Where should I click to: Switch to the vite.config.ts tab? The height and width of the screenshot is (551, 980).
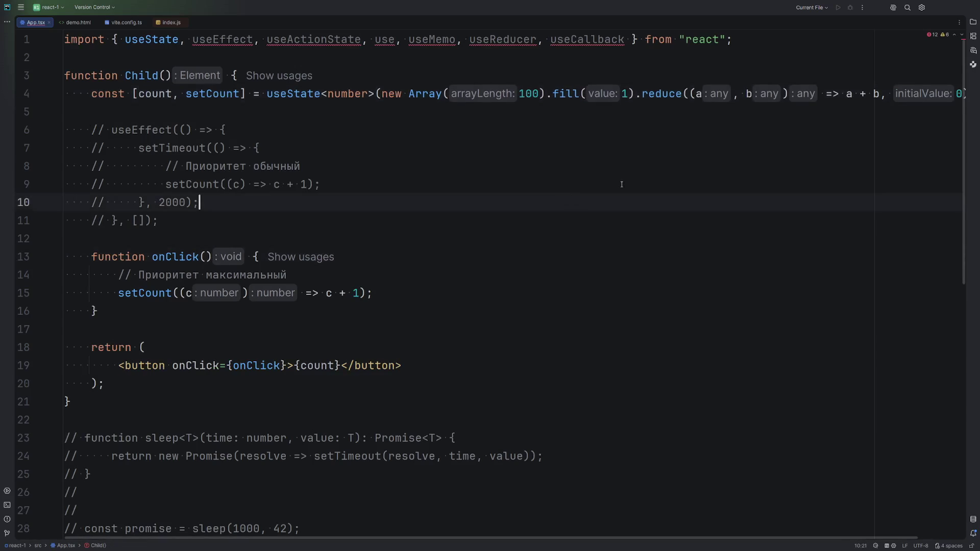123,22
